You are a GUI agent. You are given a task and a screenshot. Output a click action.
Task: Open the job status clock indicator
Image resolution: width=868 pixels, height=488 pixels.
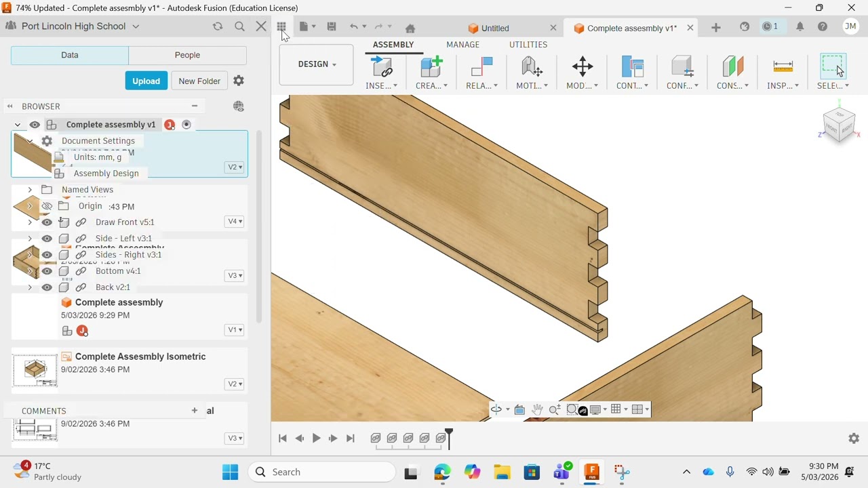[770, 26]
